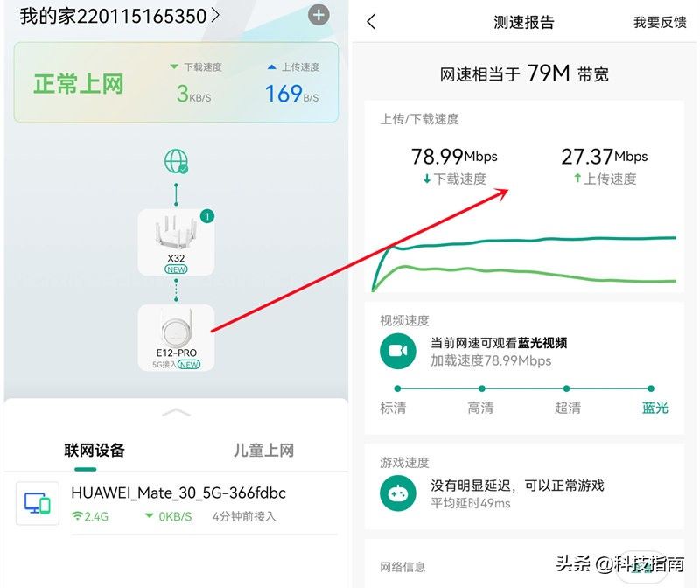700x588 pixels.
Task: Open the globe internet status icon
Action: coord(177,161)
